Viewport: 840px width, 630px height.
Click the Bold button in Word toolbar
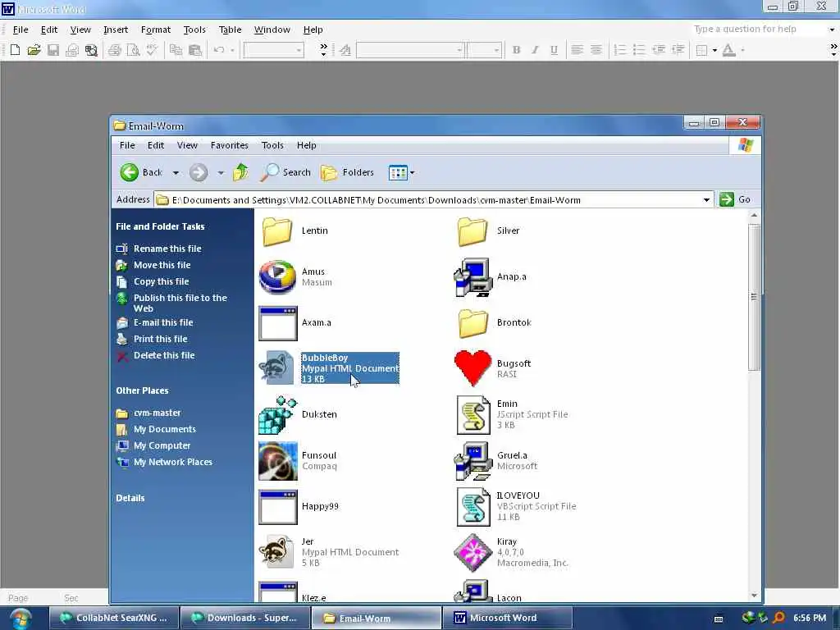(x=517, y=50)
